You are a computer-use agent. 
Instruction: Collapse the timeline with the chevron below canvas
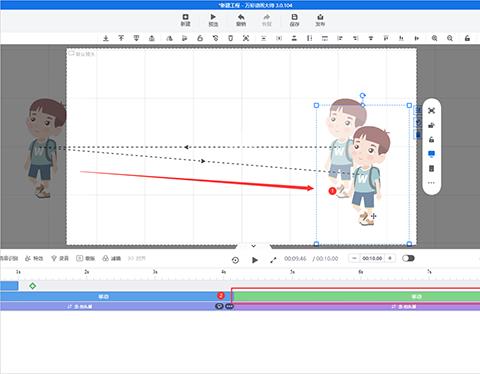coord(253,246)
